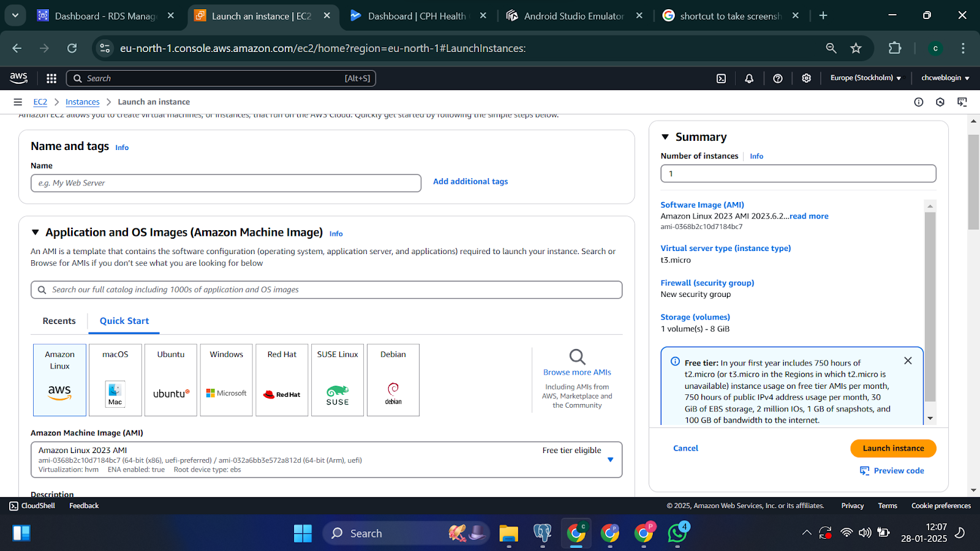Open Info link next to Number of instances

tap(756, 156)
